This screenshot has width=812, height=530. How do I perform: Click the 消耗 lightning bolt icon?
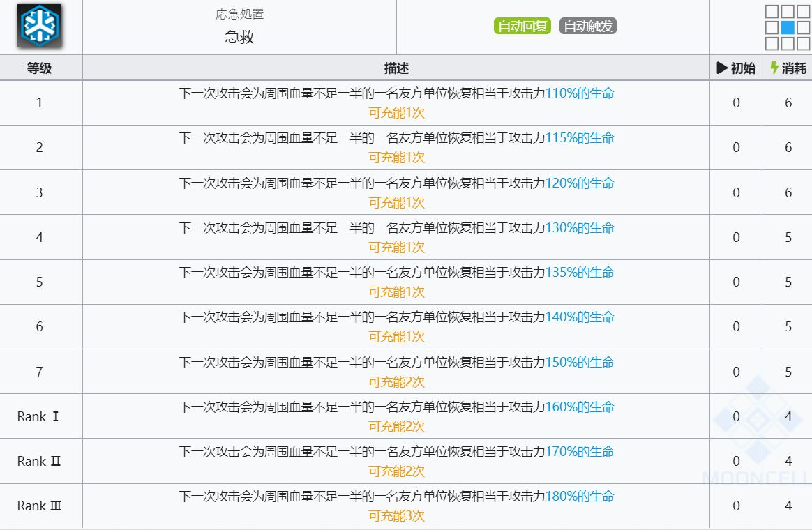[774, 68]
